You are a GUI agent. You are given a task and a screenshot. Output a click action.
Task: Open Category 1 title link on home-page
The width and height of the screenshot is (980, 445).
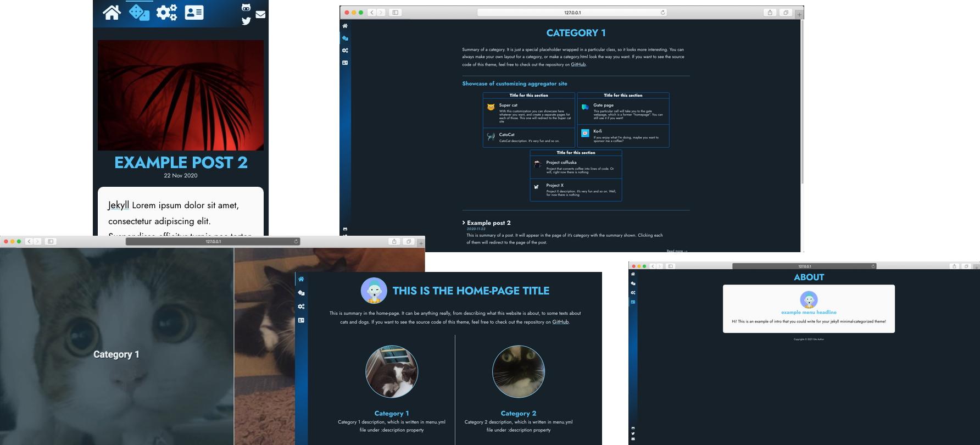click(392, 413)
